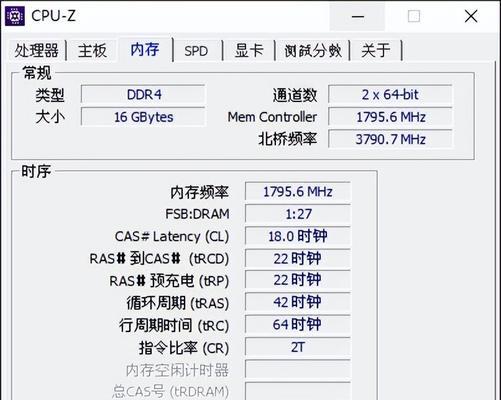Click the tRC 64 时钟 field
Viewport: 501px width, 400px height.
298,324
